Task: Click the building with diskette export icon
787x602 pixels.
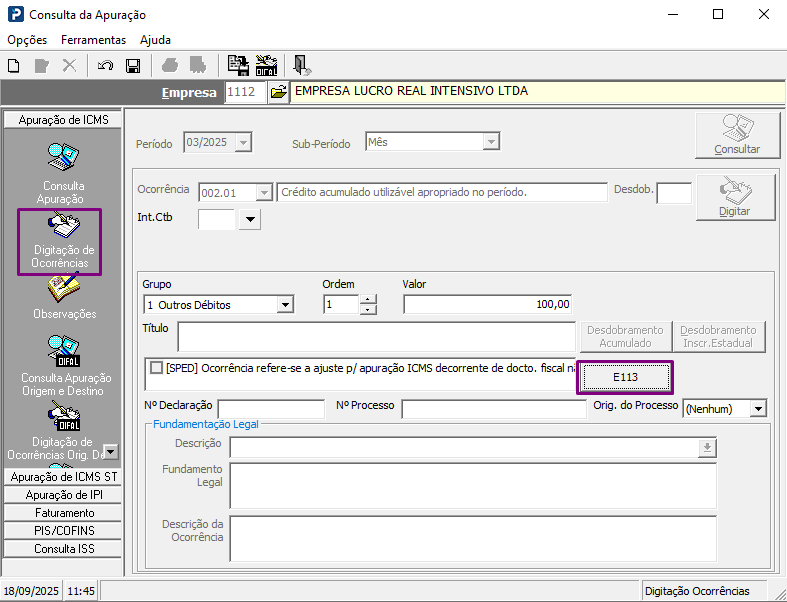Action: [x=238, y=65]
